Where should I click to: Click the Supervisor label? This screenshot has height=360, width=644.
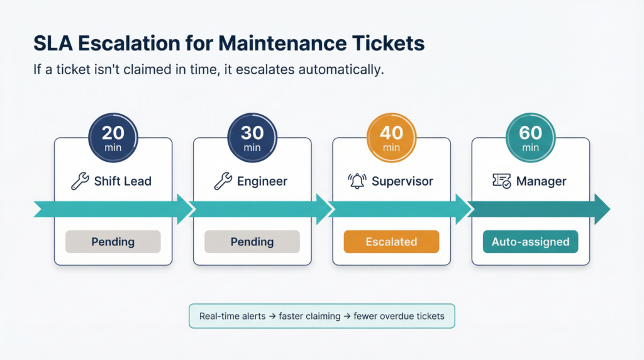(x=402, y=181)
